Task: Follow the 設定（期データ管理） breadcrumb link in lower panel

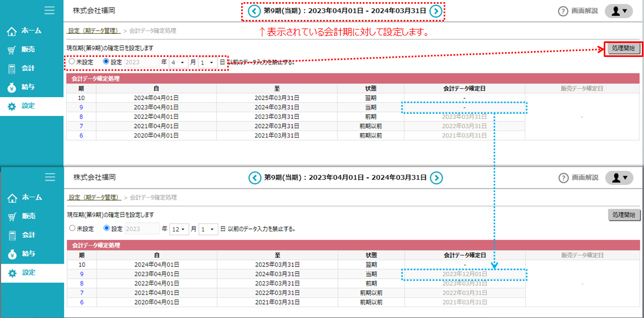Action: (x=94, y=198)
